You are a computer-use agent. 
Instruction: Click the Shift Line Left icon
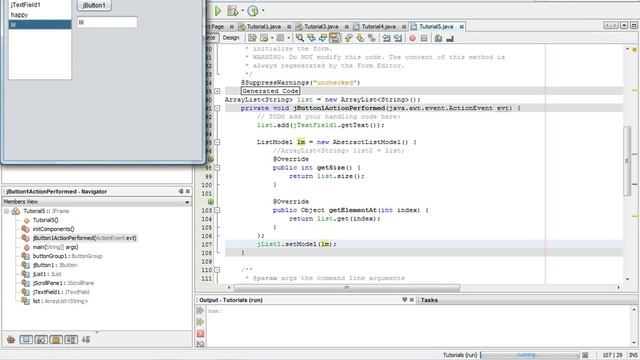386,38
